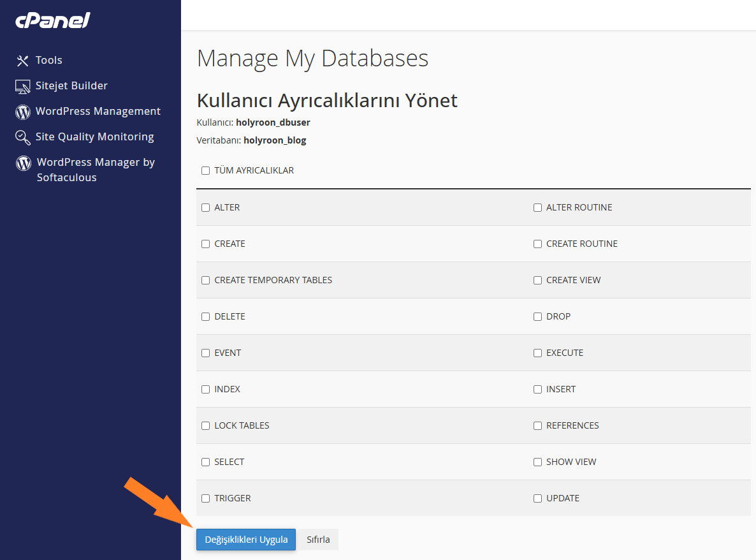Image resolution: width=756 pixels, height=560 pixels.
Task: Click the WordPress Manager by Softaculous icon
Action: coord(21,163)
